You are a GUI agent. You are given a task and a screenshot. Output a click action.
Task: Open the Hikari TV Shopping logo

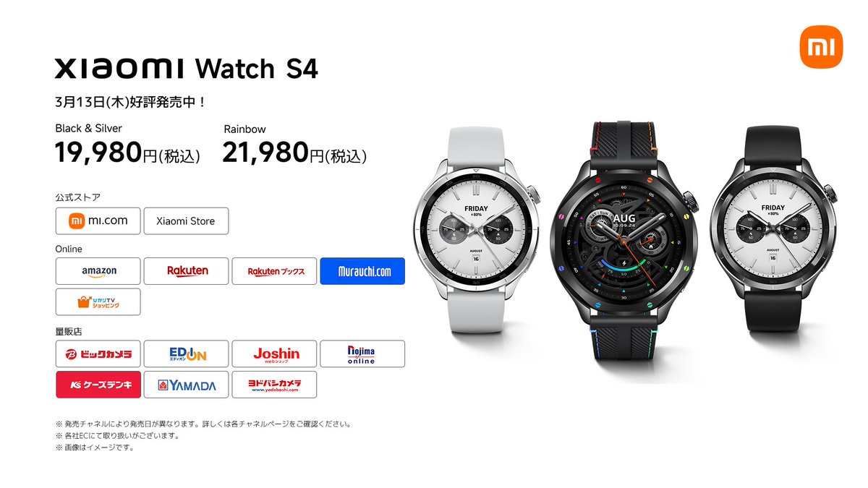pos(98,301)
